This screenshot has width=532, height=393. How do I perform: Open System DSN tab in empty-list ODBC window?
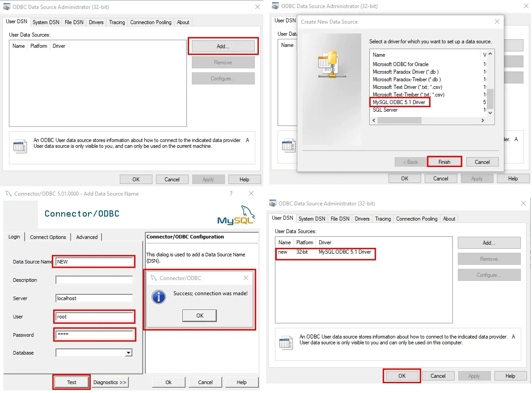(x=46, y=22)
